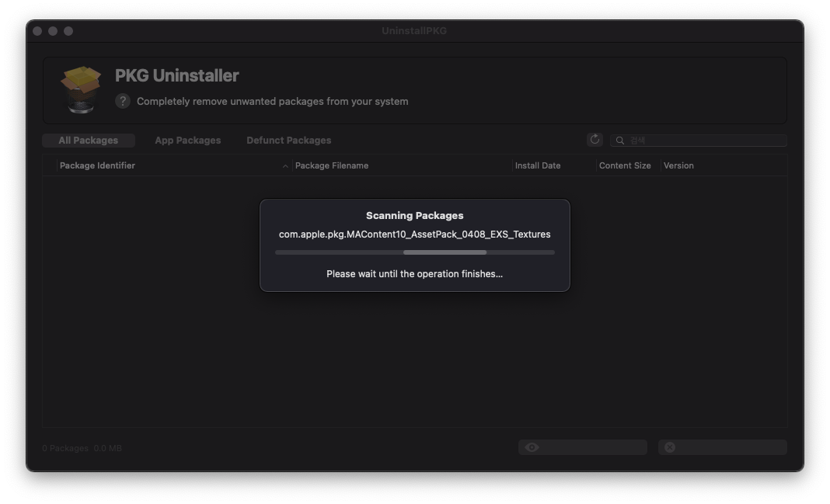830x504 pixels.
Task: Click the eye icon button at the bottom
Action: pos(582,447)
